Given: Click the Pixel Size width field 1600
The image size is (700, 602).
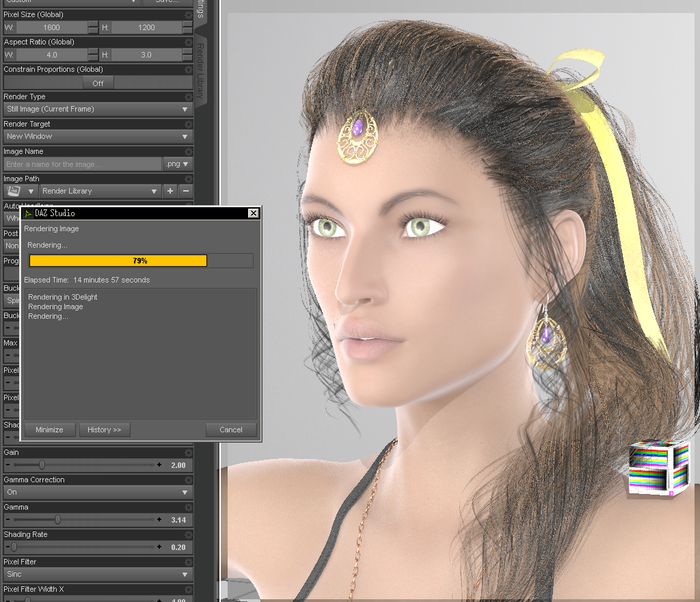Looking at the screenshot, I should [52, 27].
